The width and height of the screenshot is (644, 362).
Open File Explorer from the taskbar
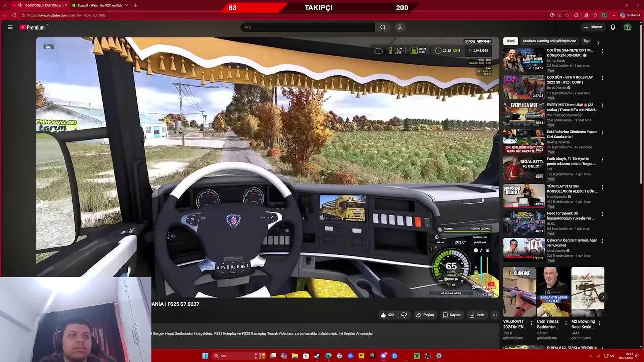(295, 356)
